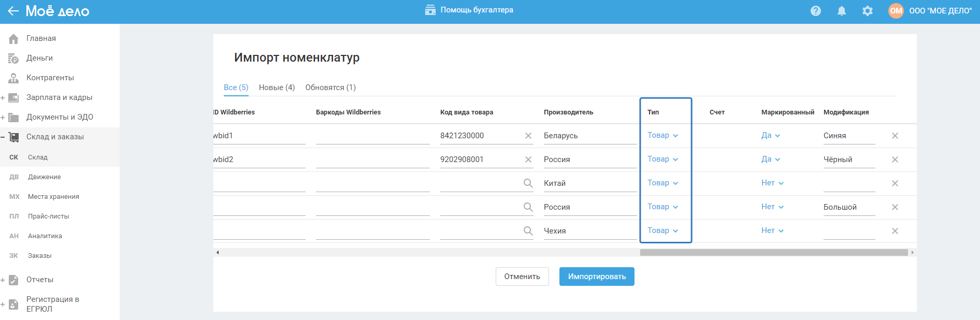This screenshot has height=320, width=980.
Task: Click the Отменить button
Action: pyautogui.click(x=522, y=277)
